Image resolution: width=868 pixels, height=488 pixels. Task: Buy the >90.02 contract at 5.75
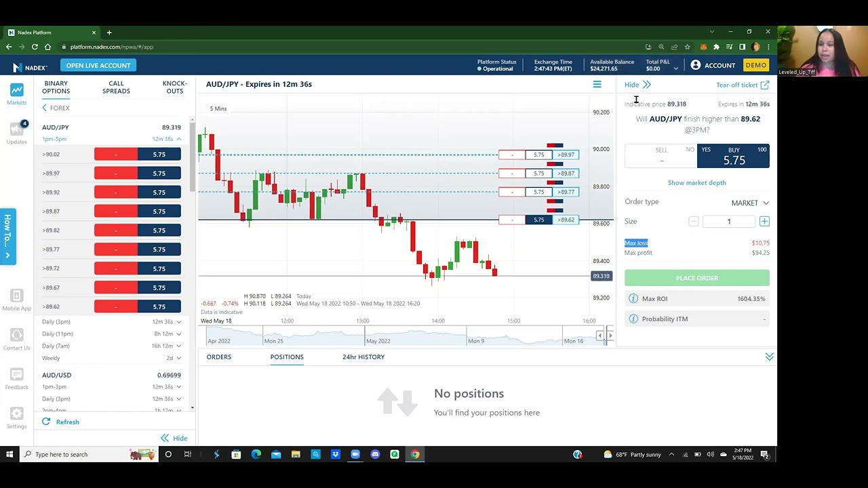(x=159, y=155)
